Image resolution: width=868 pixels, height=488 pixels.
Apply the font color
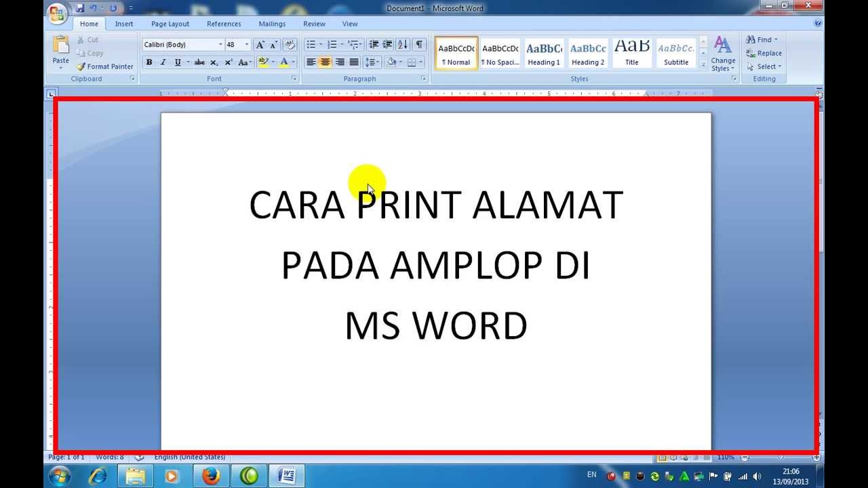pos(284,62)
